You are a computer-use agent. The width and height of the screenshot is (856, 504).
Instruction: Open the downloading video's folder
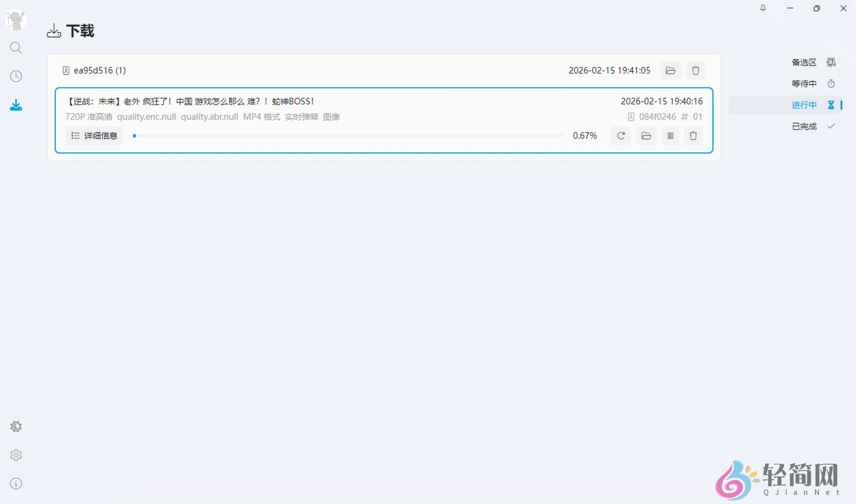click(646, 135)
